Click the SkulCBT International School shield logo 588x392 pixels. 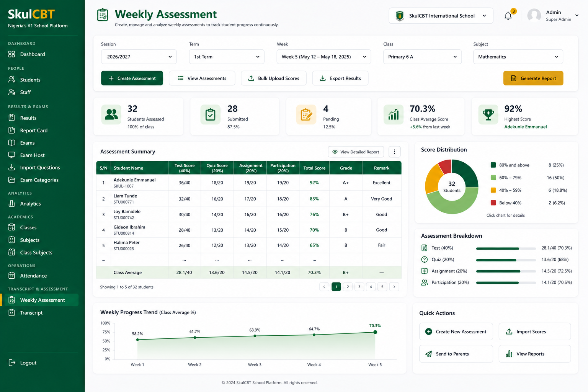tap(400, 16)
